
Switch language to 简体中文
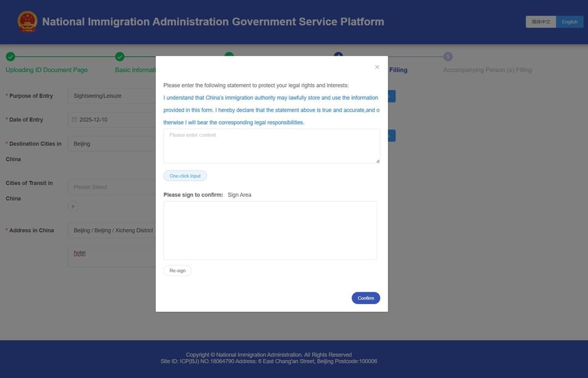(x=541, y=21)
